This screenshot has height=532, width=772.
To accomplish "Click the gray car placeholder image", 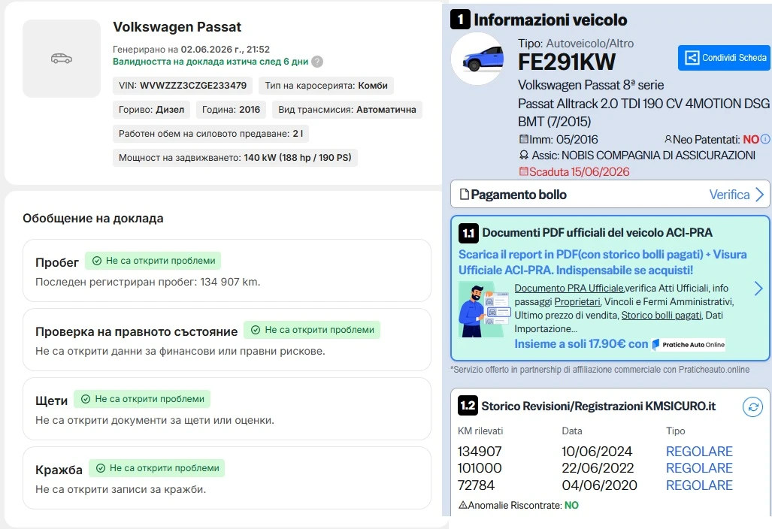I will click(62, 59).
